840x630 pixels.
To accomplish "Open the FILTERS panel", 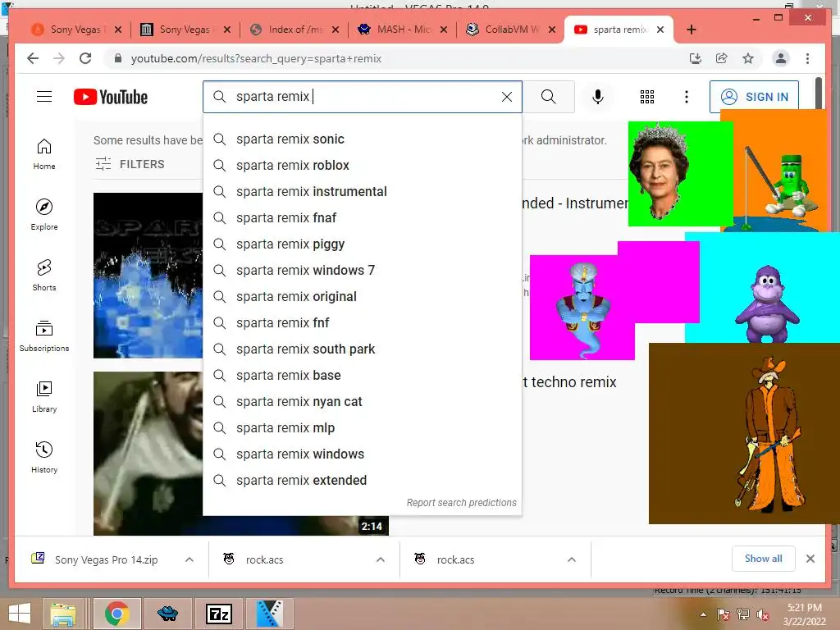I will 130,164.
